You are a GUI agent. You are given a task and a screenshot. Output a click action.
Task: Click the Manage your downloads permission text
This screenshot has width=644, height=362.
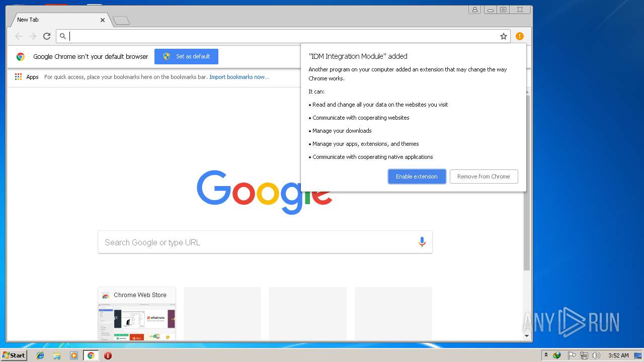point(342,131)
